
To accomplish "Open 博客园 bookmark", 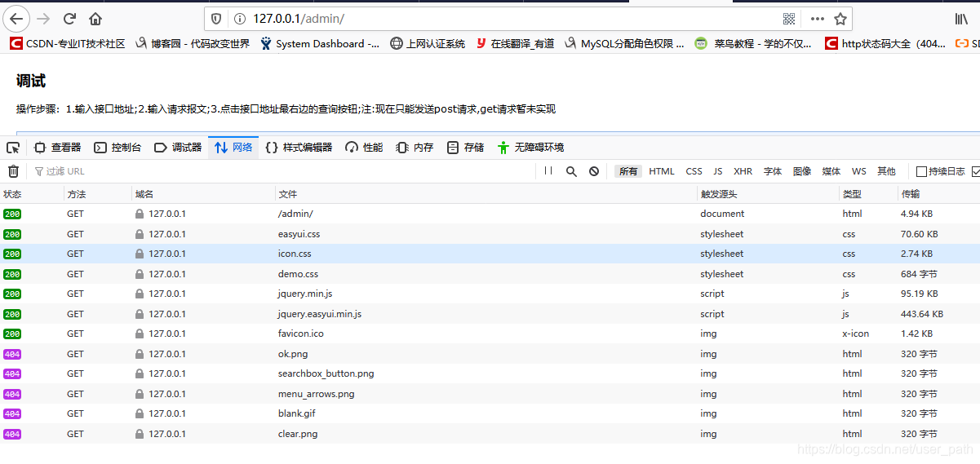I will [x=193, y=44].
